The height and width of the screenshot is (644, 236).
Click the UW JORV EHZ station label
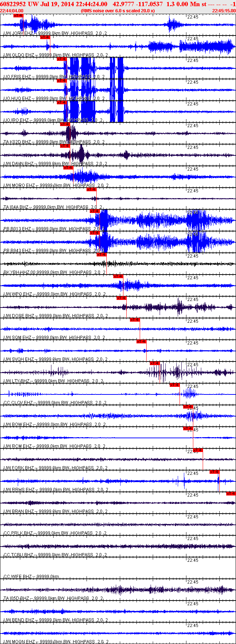tap(55, 33)
